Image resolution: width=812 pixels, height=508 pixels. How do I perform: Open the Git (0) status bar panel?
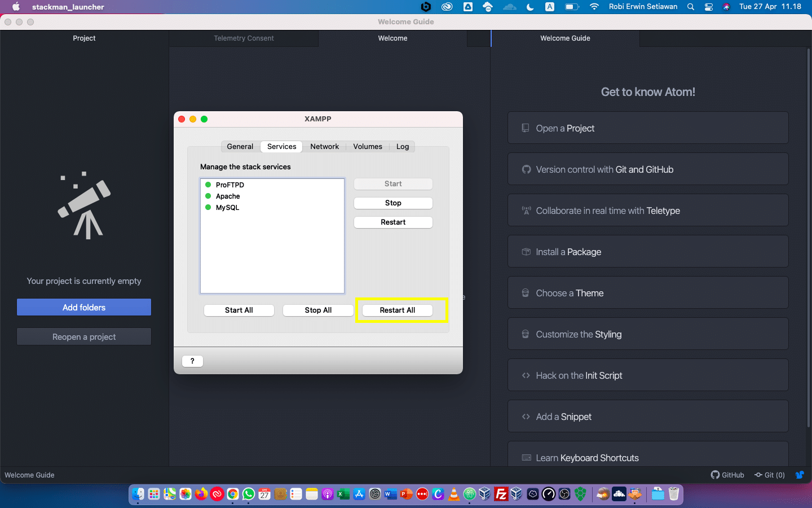coord(770,475)
